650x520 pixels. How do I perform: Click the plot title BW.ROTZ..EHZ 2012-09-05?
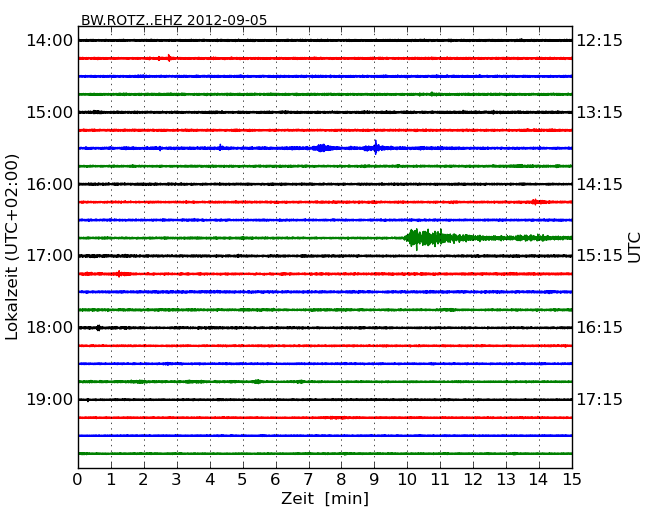click(x=174, y=20)
